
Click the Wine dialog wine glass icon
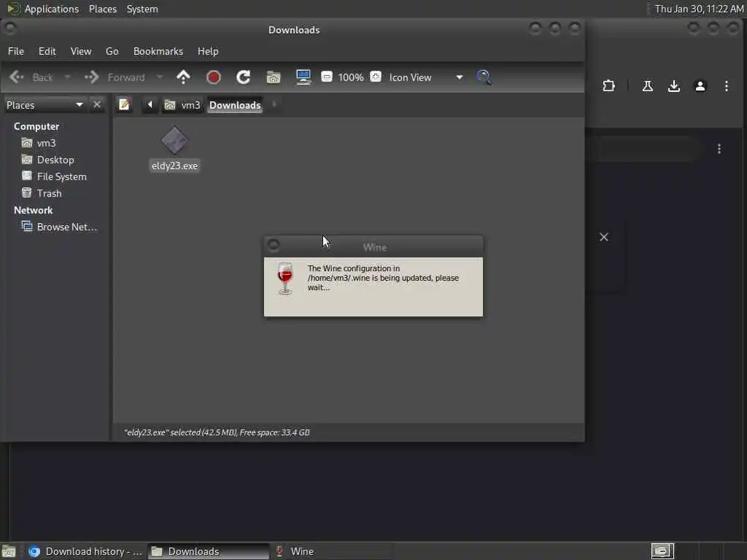285,279
